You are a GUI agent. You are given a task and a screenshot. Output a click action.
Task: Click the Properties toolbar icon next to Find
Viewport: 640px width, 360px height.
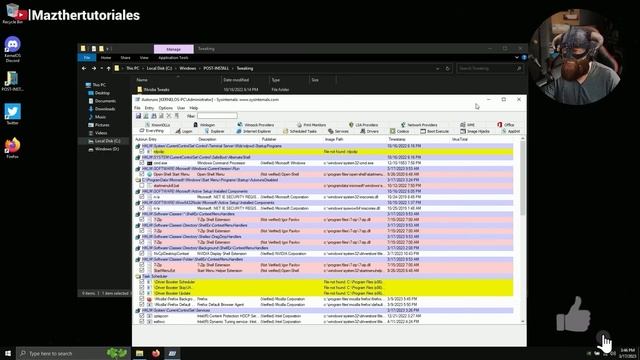(161, 116)
